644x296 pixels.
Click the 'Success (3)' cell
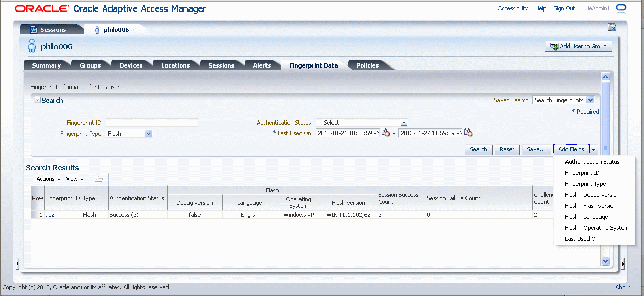click(x=137, y=215)
